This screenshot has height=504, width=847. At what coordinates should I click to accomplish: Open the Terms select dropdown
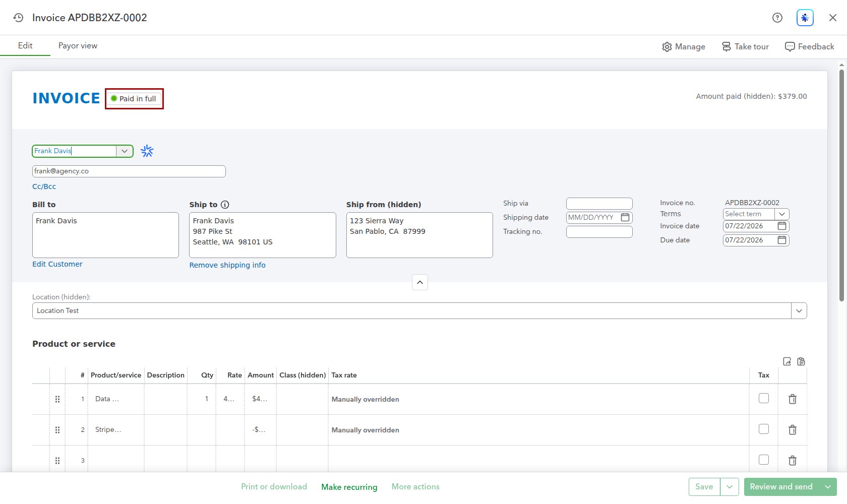[x=782, y=214]
